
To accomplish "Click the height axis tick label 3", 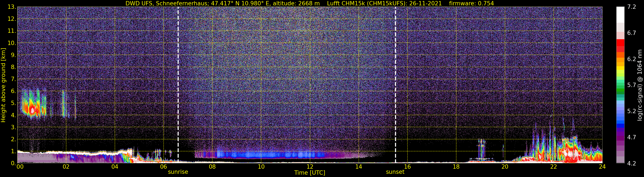I will (13, 127).
